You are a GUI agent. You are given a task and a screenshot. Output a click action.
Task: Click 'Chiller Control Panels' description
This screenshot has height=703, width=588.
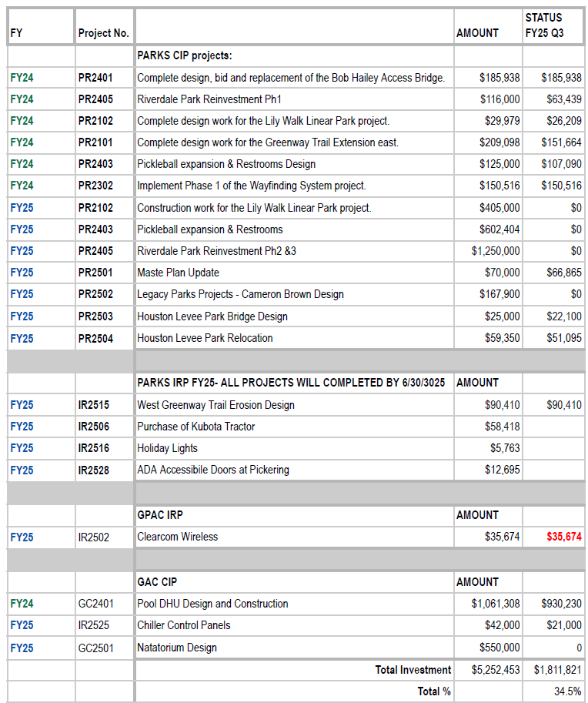(184, 625)
